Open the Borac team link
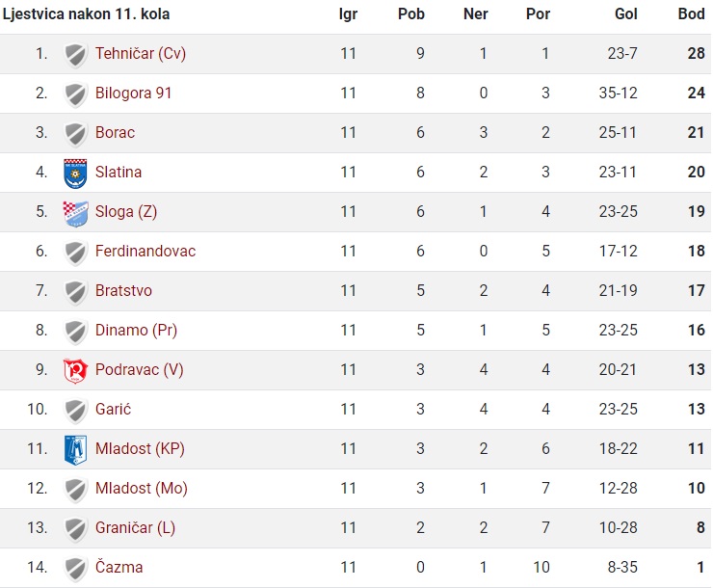713x588 pixels. click(115, 132)
